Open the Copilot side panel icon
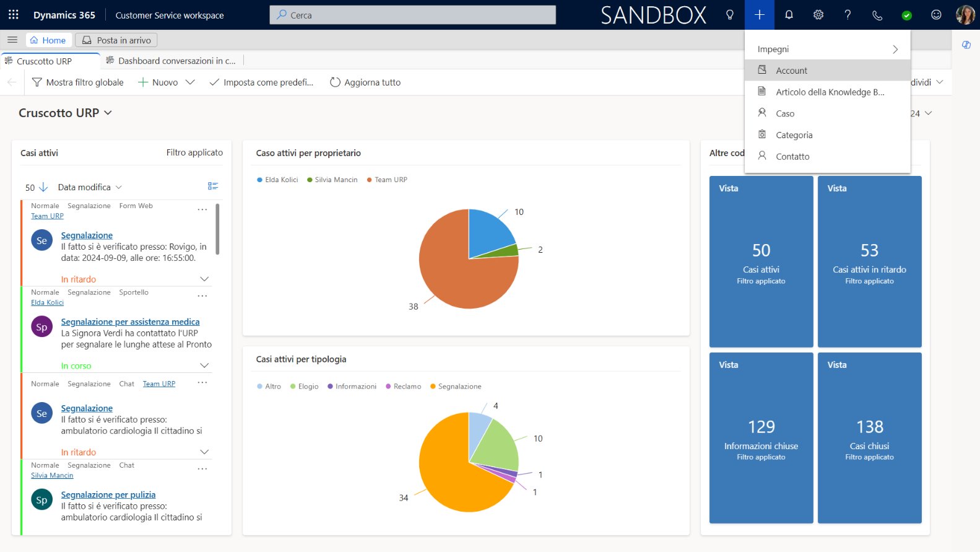 [966, 45]
